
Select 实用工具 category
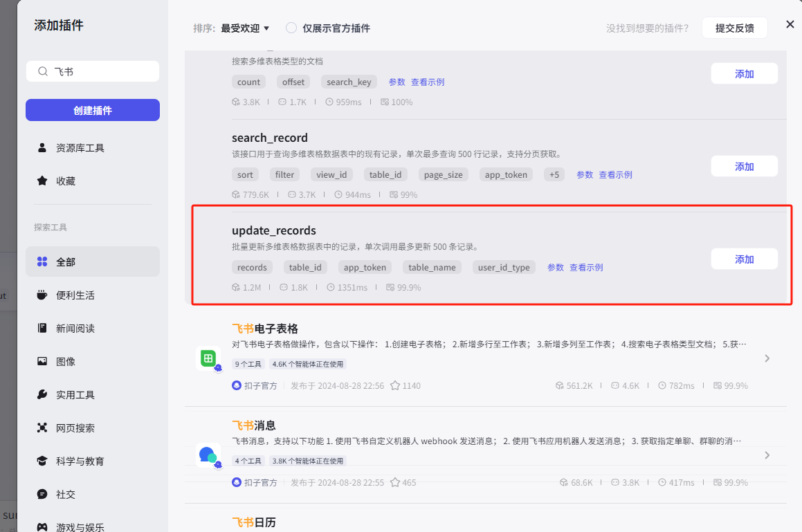[93, 394]
